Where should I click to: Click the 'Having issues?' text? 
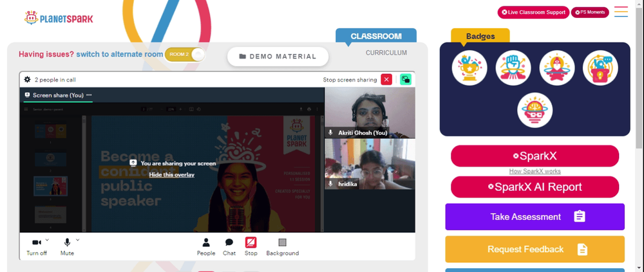46,54
